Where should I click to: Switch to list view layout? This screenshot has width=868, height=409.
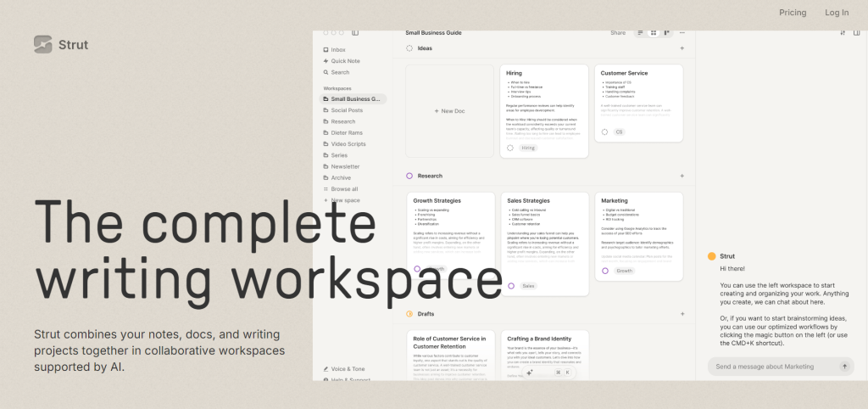(x=641, y=33)
